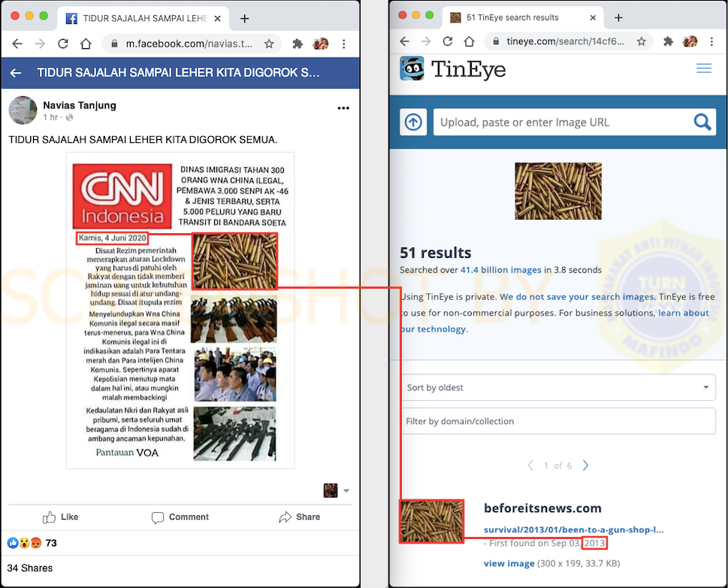Click the 'Filter by domain/collection' field
728x588 pixels.
[x=557, y=421]
